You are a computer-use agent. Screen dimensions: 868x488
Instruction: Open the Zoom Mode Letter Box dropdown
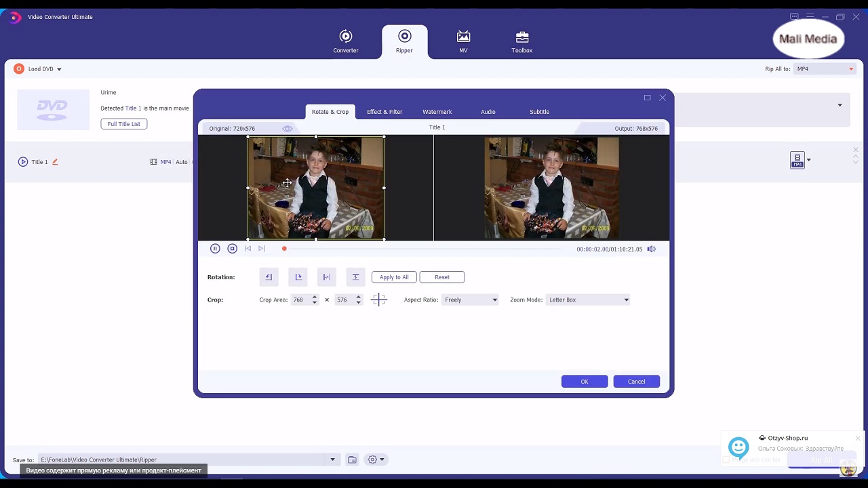click(x=588, y=300)
